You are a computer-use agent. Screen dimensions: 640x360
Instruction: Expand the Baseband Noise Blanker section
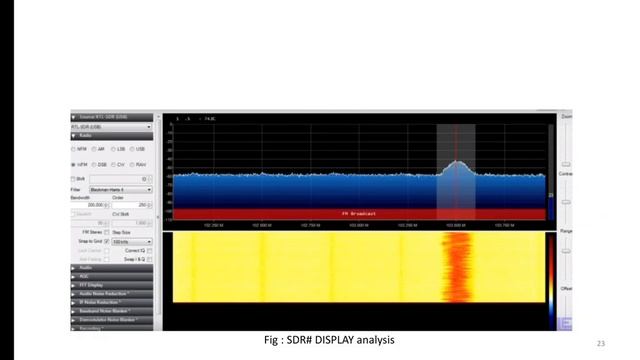coord(112,311)
